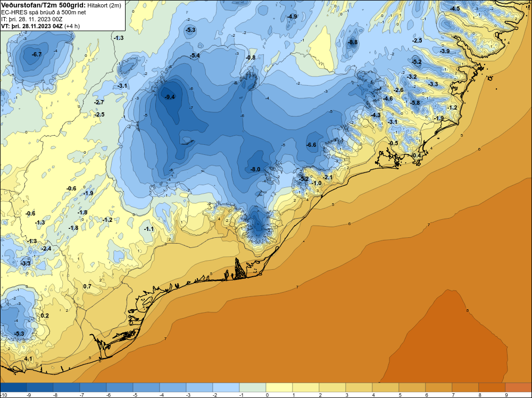Viewport: 532px width, 398px height.
Task: Click the -1.1 temperature label
Action: click(x=149, y=229)
